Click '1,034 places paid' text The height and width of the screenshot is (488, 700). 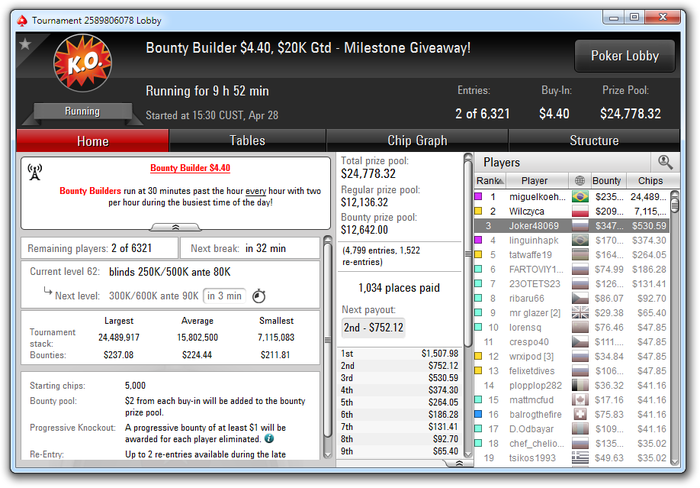tap(399, 288)
